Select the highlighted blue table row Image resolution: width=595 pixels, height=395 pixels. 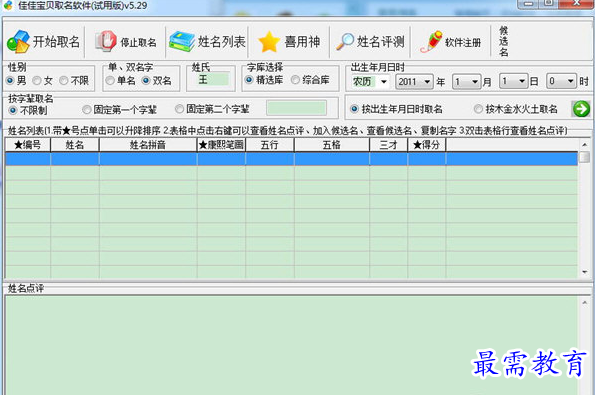291,159
